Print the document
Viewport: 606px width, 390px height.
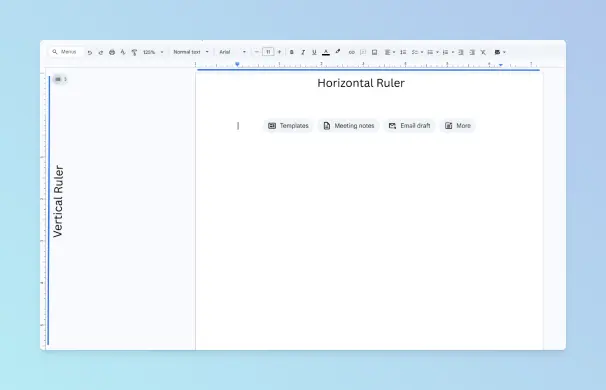pyautogui.click(x=112, y=52)
